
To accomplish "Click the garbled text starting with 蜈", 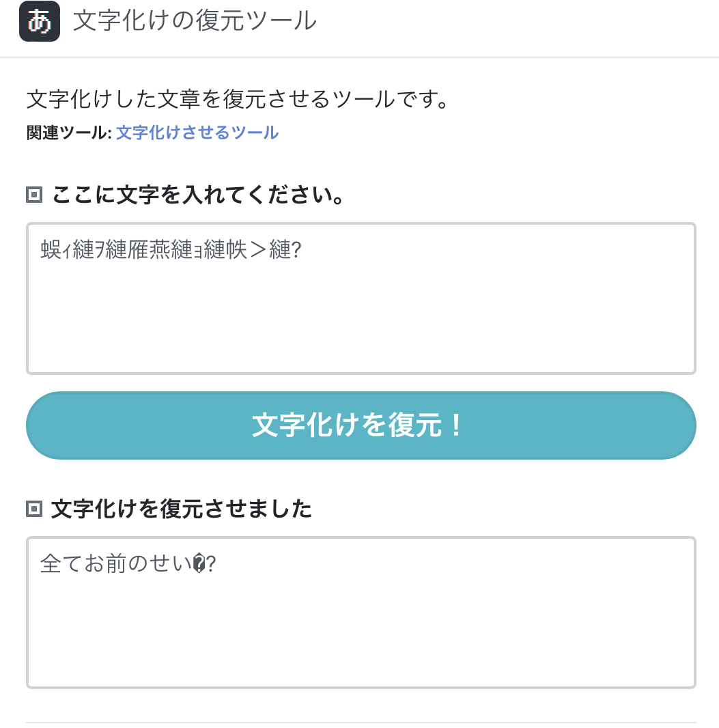I will pos(171,250).
